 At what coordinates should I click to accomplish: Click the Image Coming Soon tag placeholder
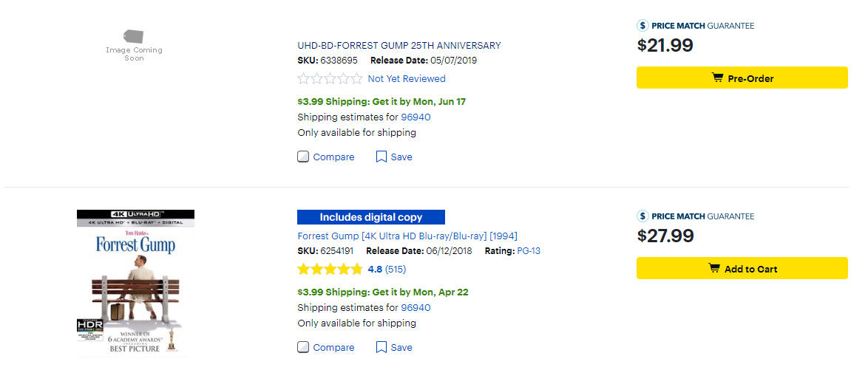coord(134,35)
